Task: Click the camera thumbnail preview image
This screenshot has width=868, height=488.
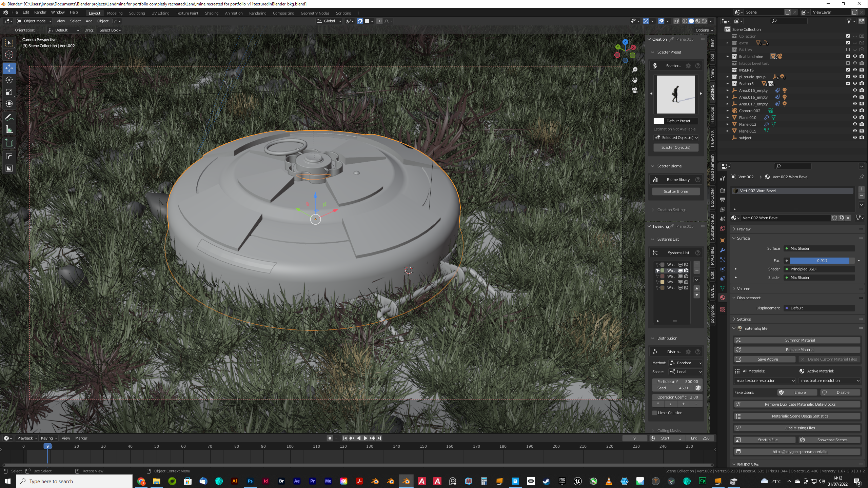Action: click(676, 94)
